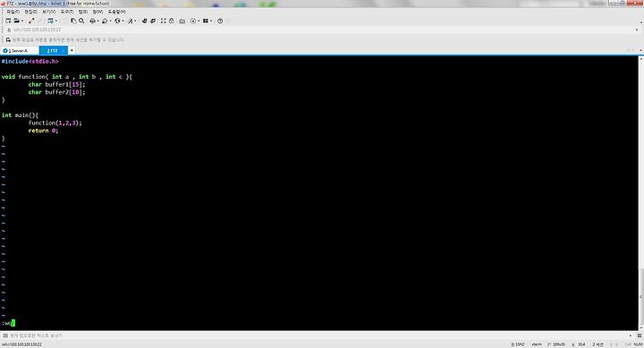Click the key mapping toolbar icon
Viewport: 644px width, 348px height.
pos(182,21)
